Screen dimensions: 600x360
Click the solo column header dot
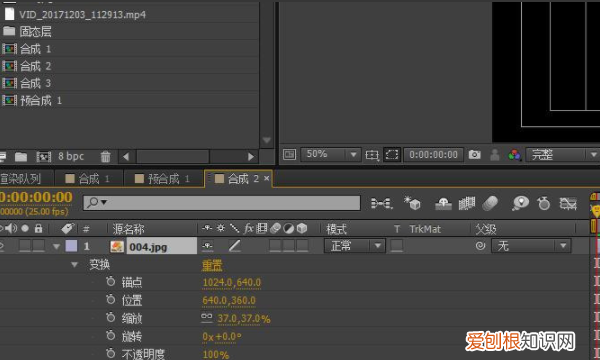pos(25,228)
